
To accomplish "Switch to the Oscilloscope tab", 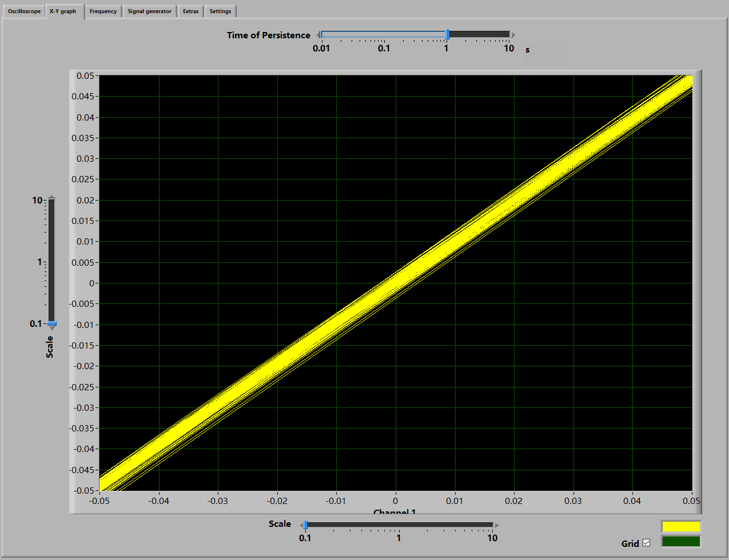I will click(24, 11).
